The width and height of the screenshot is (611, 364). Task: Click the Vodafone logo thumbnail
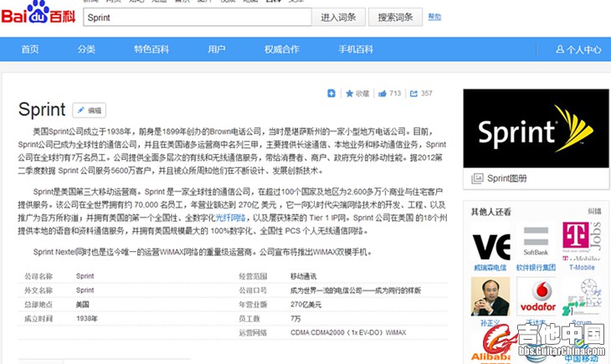pos(537,296)
